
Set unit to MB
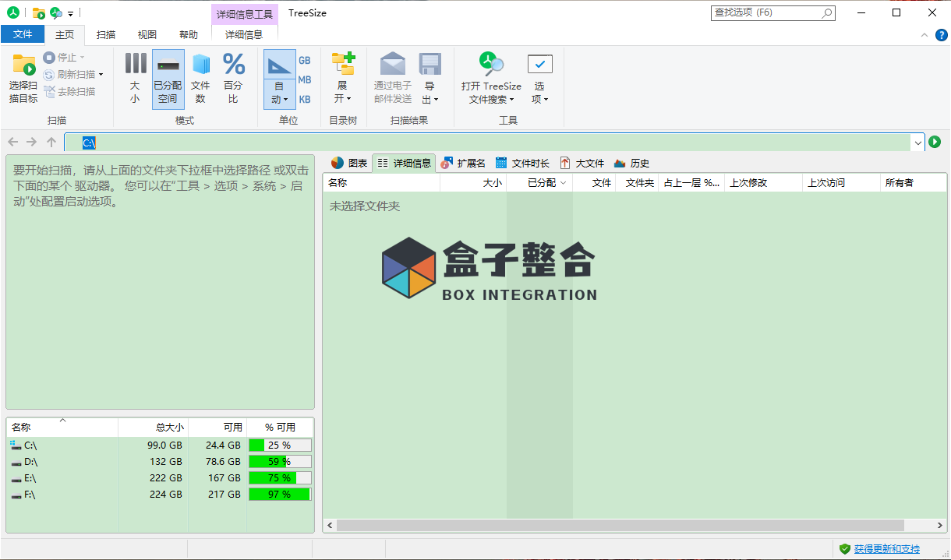pyautogui.click(x=305, y=79)
